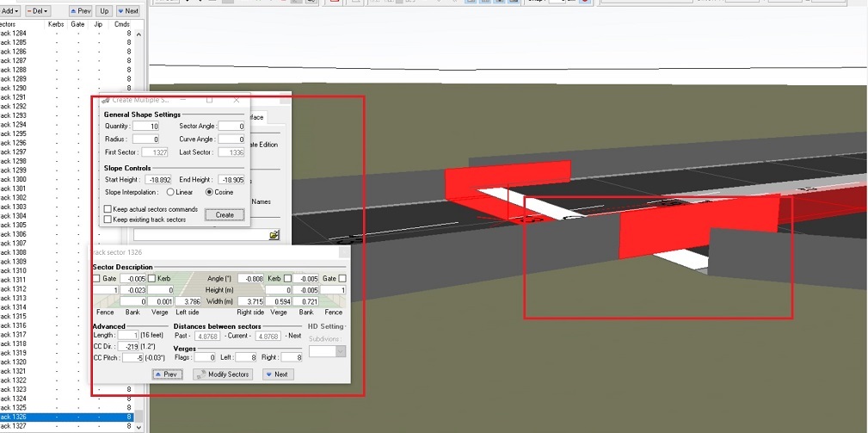868x433 pixels.
Task: Click the sector list scroll up arrow
Action: (x=139, y=34)
